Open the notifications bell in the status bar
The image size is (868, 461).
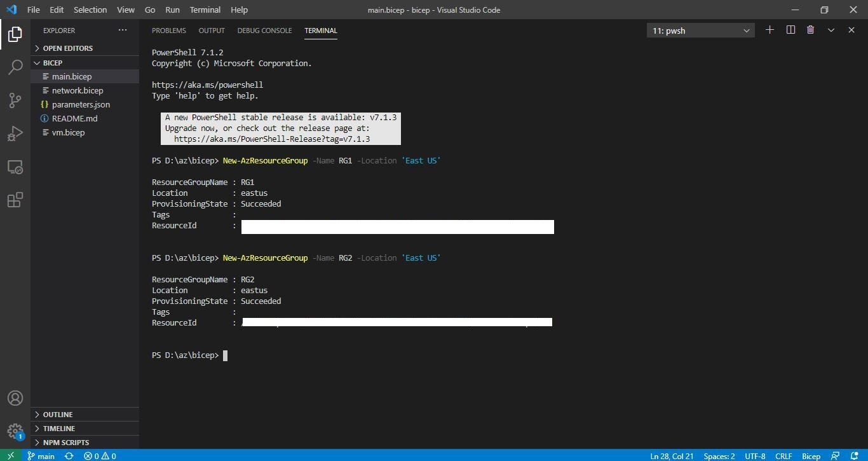tap(854, 456)
